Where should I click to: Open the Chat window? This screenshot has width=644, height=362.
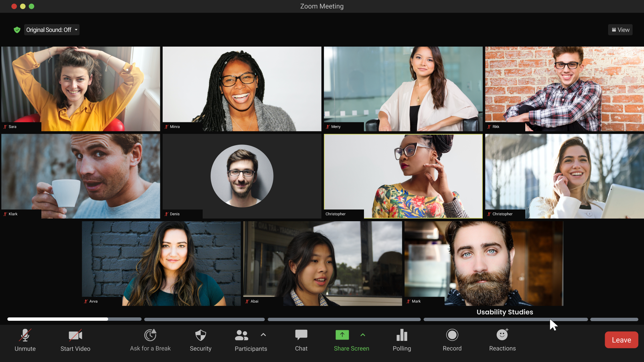[x=301, y=335]
